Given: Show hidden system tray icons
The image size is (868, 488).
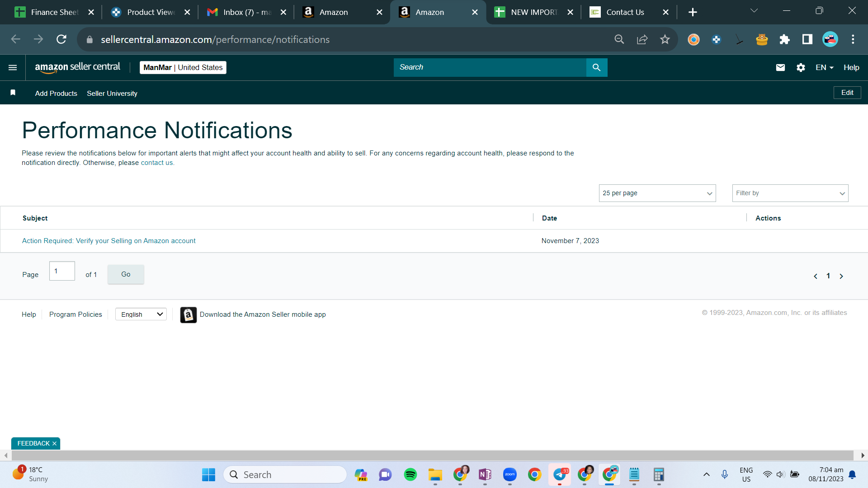Looking at the screenshot, I should (707, 474).
